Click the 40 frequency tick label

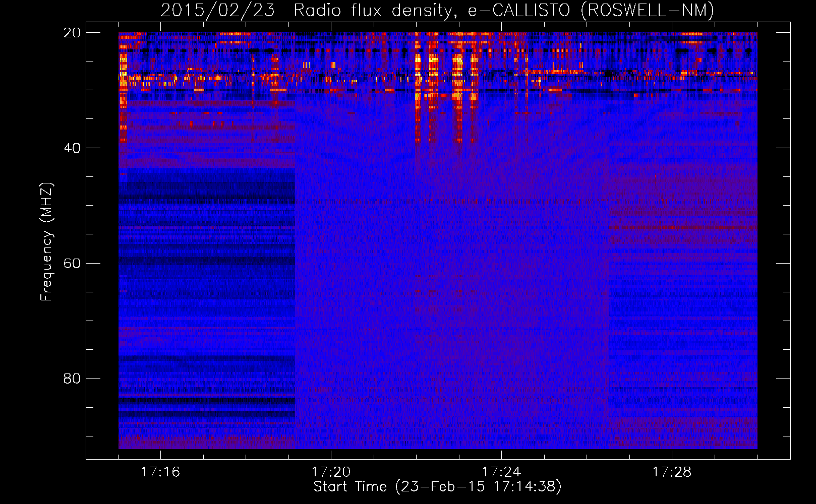(x=72, y=148)
